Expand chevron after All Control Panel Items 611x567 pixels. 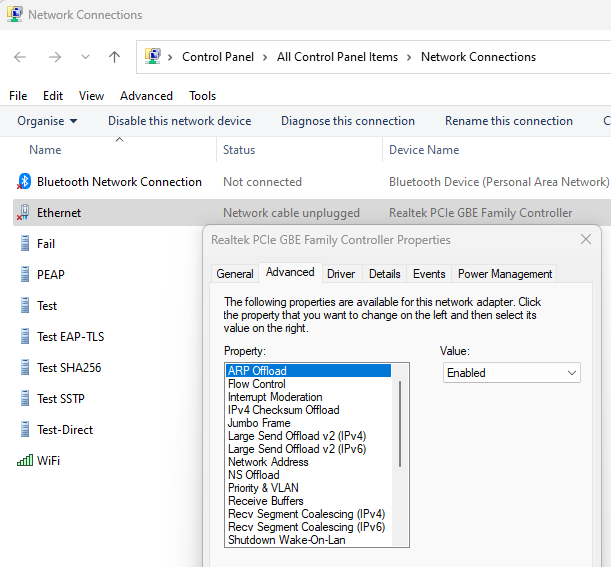pyautogui.click(x=409, y=57)
